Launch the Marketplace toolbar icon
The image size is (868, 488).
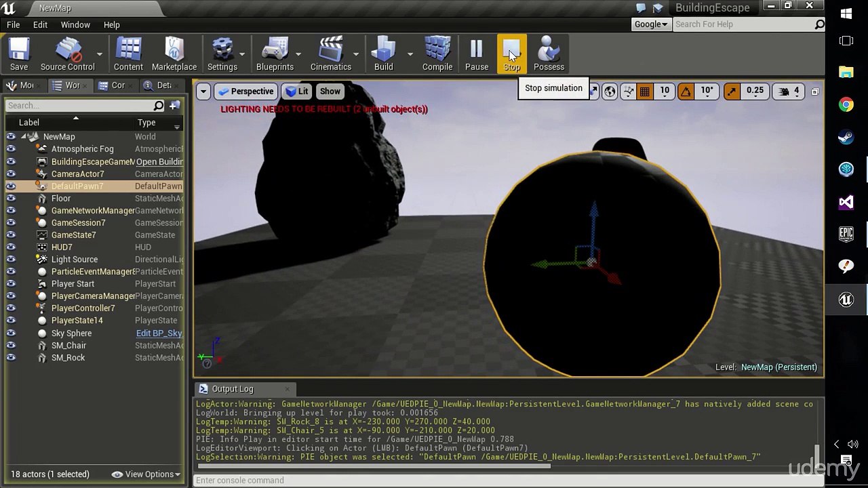coord(174,54)
